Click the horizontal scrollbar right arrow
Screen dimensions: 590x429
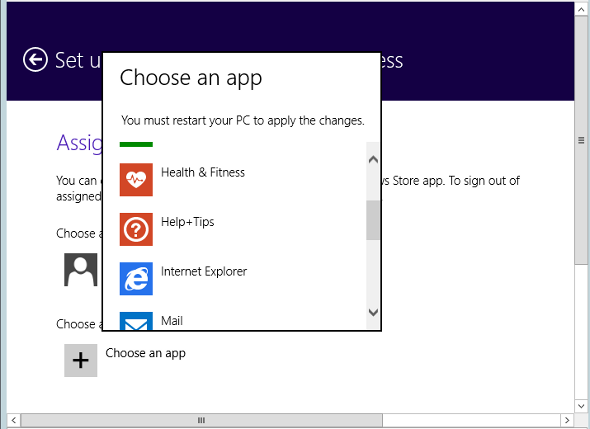pyautogui.click(x=567, y=420)
